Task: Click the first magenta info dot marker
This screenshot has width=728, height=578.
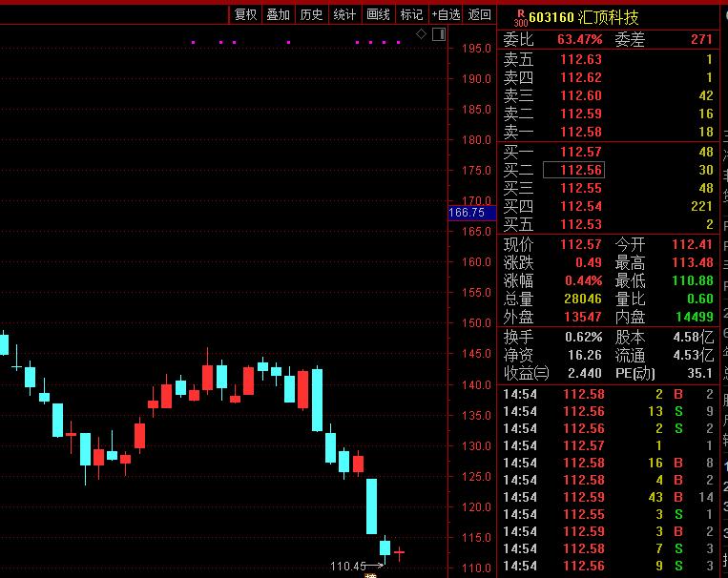Action: tap(193, 42)
